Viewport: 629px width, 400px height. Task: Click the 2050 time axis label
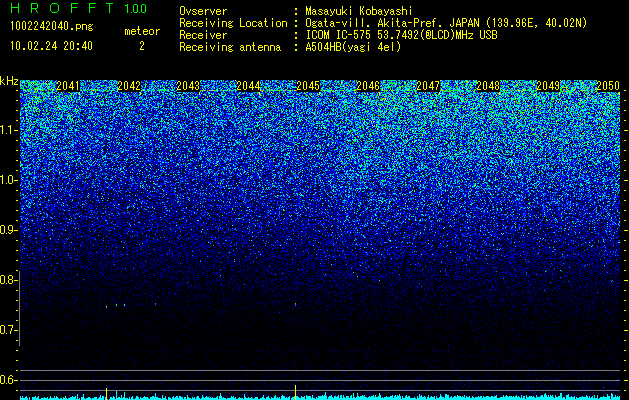coord(608,86)
